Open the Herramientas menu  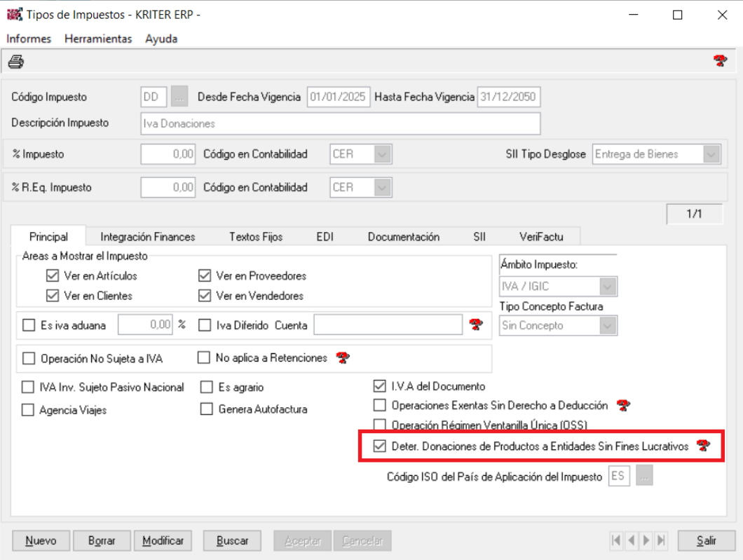tap(98, 39)
